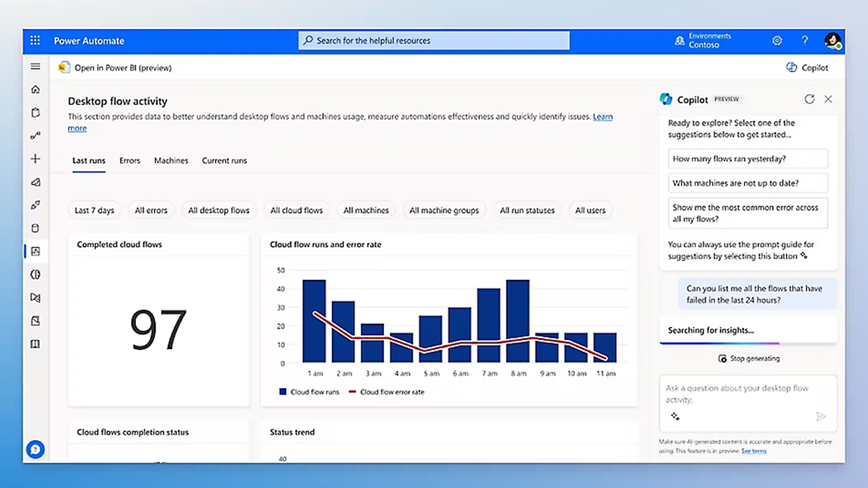Click the 7 am bar in chart
Image resolution: width=868 pixels, height=488 pixels.
489,325
